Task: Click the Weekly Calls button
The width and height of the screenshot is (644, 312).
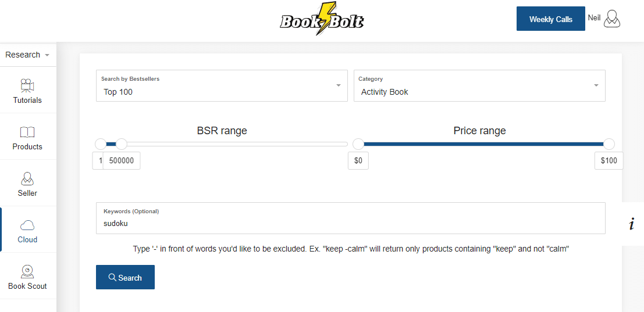Action: 551,19
